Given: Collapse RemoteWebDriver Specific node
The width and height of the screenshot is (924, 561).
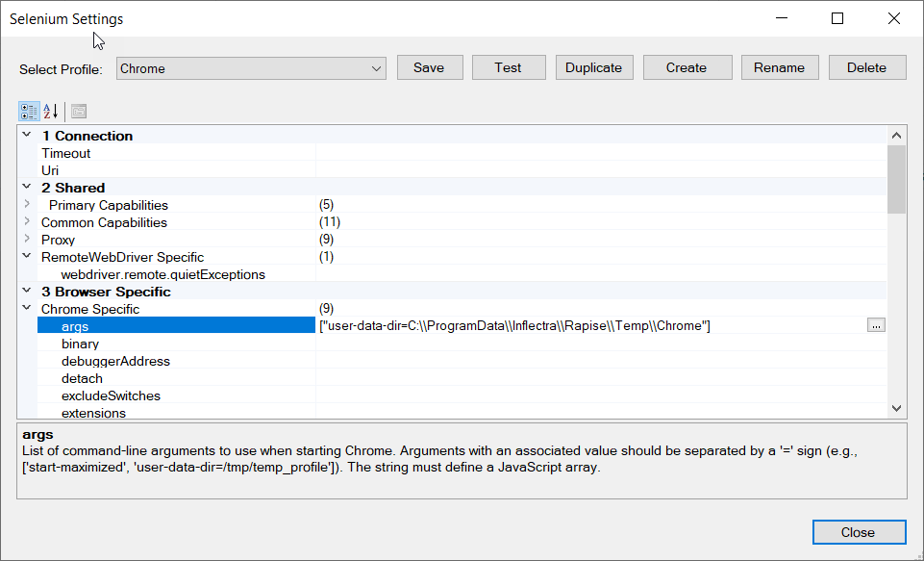Looking at the screenshot, I should (27, 257).
